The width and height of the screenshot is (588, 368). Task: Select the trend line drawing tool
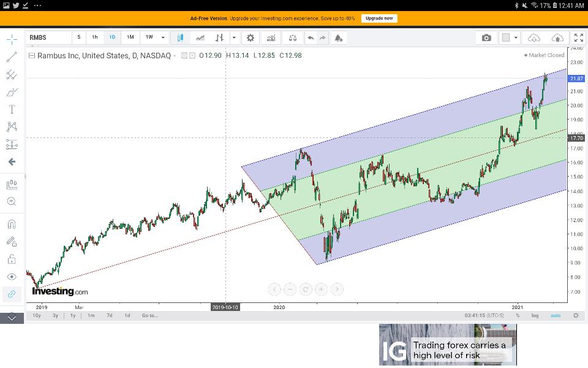click(12, 56)
